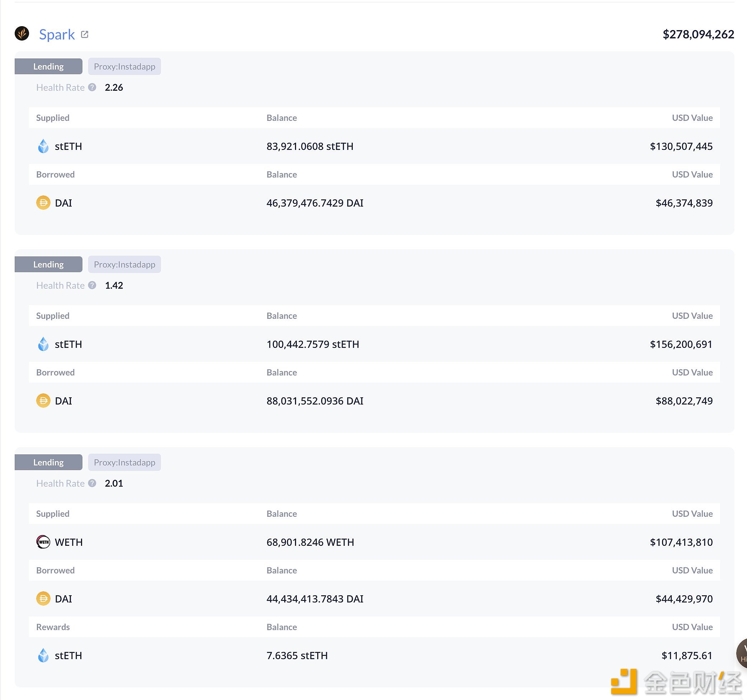Select Lending tag of 2.26 health position

[48, 67]
